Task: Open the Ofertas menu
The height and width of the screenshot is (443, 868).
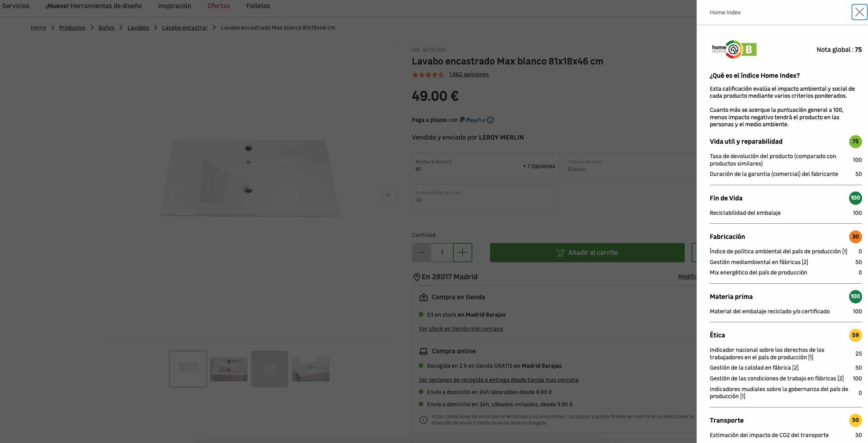Action: 219,6
